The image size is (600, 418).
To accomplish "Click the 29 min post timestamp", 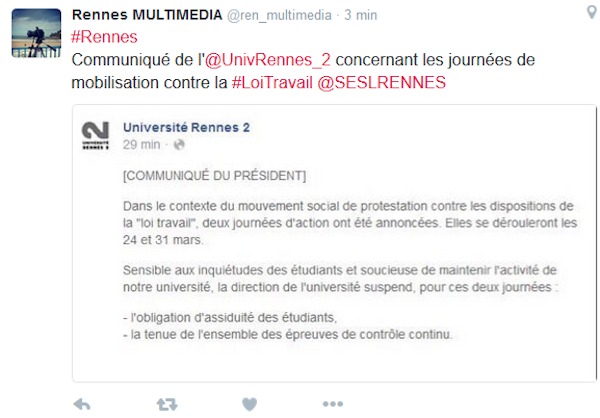I will point(141,145).
